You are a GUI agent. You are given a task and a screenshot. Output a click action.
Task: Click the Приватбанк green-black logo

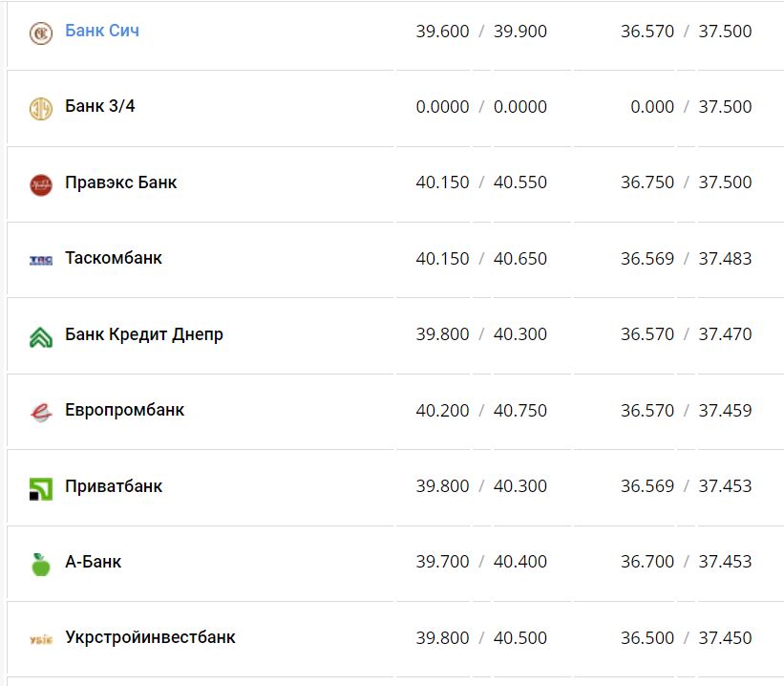(x=40, y=488)
